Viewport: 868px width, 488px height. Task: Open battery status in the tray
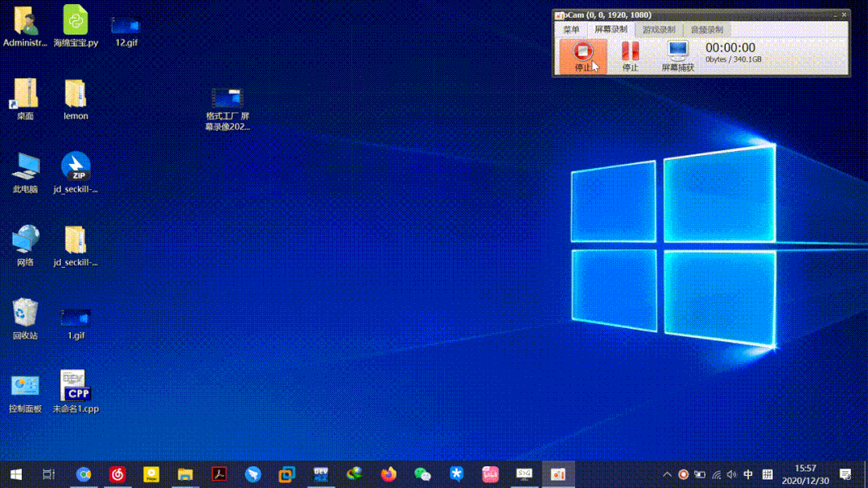pyautogui.click(x=700, y=474)
